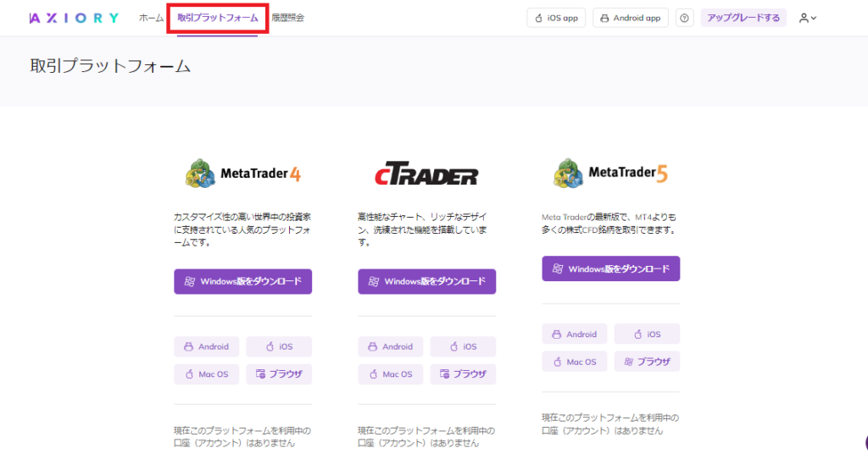Select Mac OS under MetaTrader 4
The height and width of the screenshot is (459, 868).
207,374
